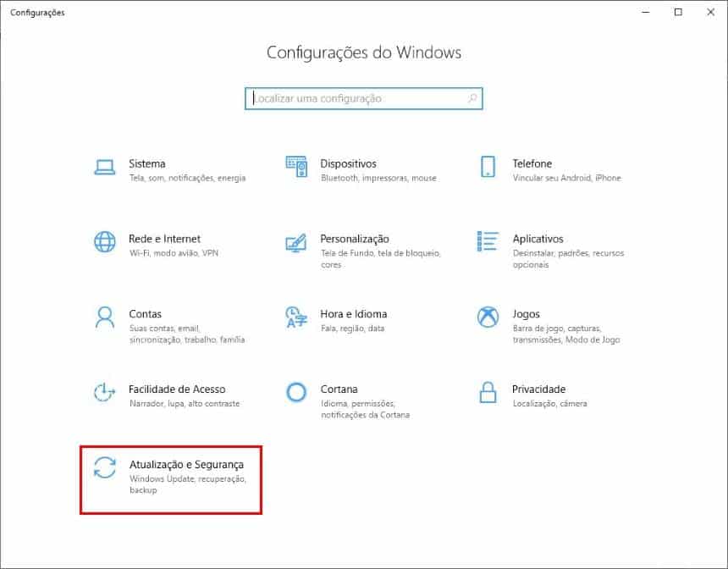Click 'Suas contas, email, sincronização' description

(187, 334)
